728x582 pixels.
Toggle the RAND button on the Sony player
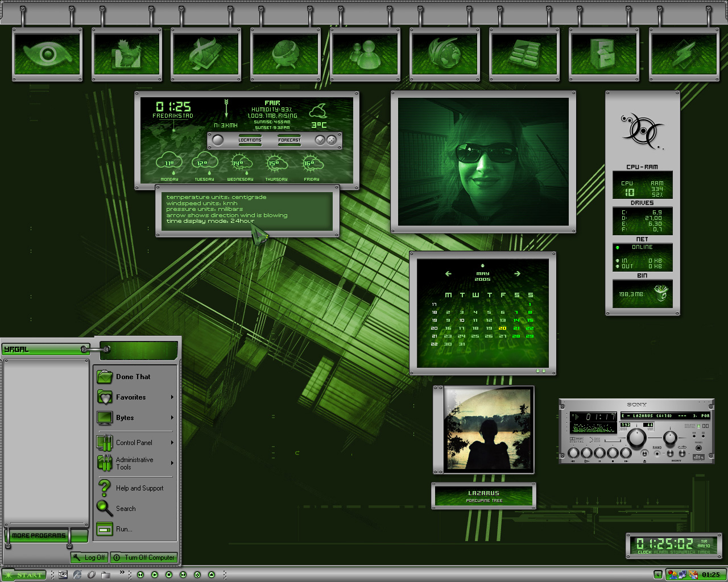pyautogui.click(x=657, y=453)
